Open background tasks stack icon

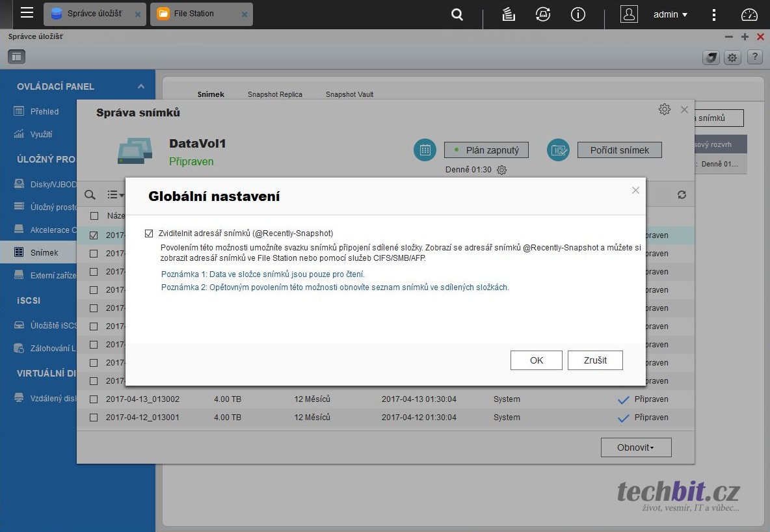click(x=509, y=14)
